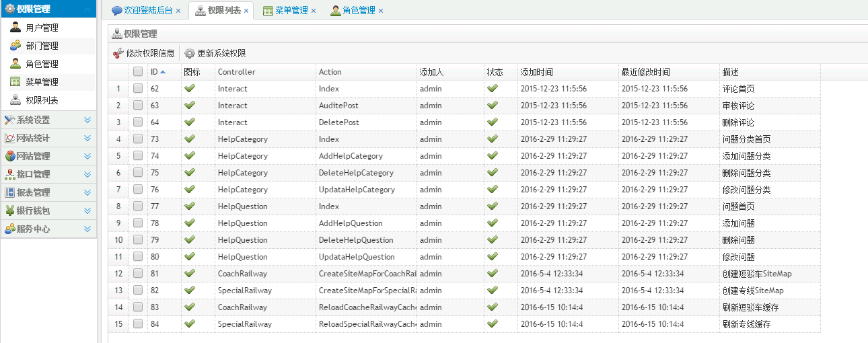
Task: Expand the 系统设置 section chevron
Action: (87, 120)
